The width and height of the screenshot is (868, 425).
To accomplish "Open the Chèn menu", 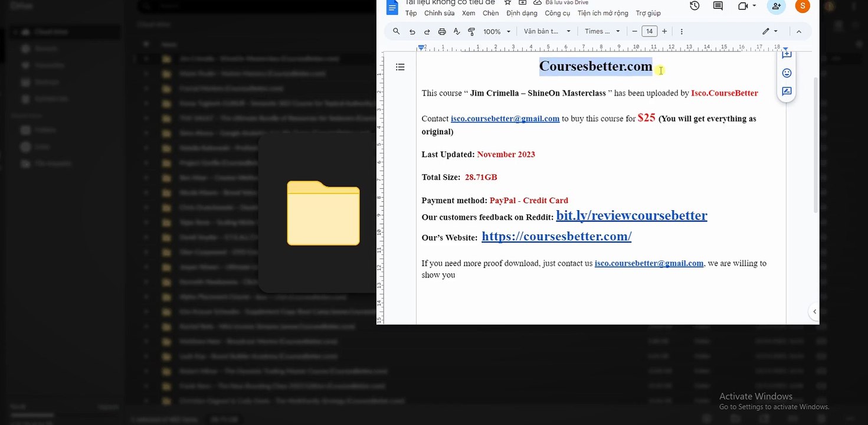I will [x=490, y=13].
